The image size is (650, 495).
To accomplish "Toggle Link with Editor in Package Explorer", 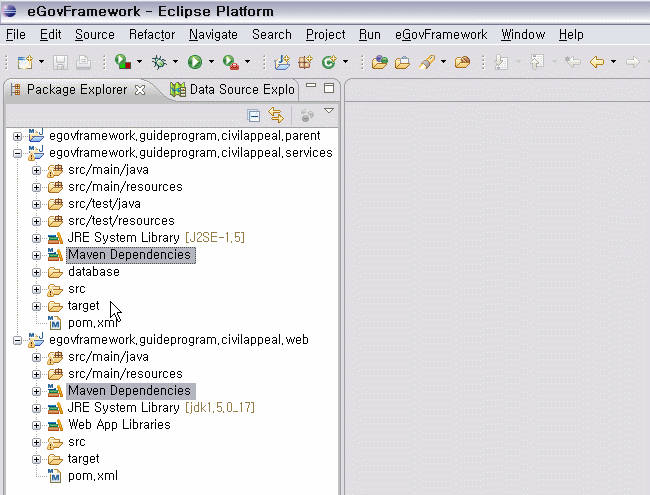I will pyautogui.click(x=274, y=115).
